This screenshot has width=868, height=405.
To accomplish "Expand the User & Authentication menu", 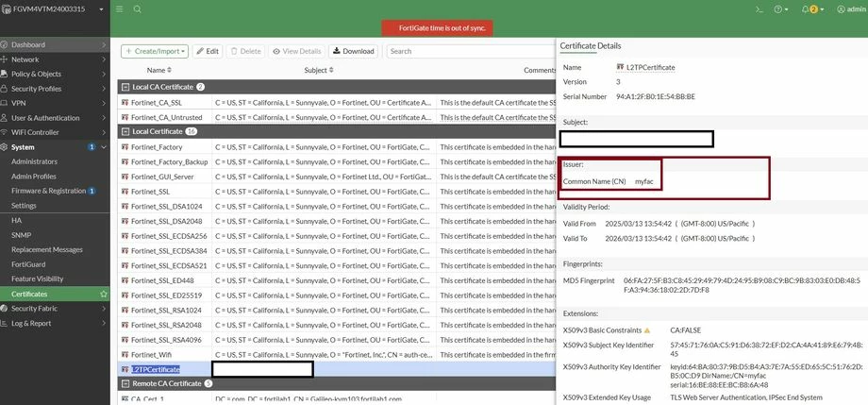I will click(x=55, y=118).
